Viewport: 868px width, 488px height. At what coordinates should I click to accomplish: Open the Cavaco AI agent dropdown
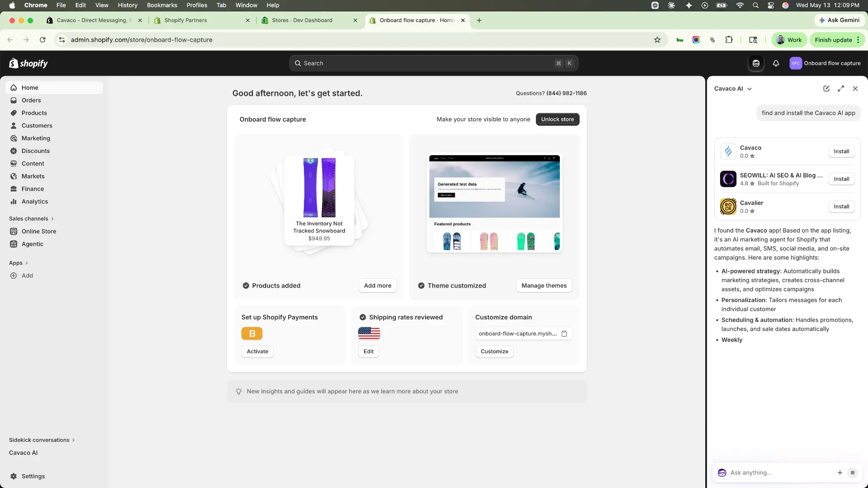pos(733,89)
